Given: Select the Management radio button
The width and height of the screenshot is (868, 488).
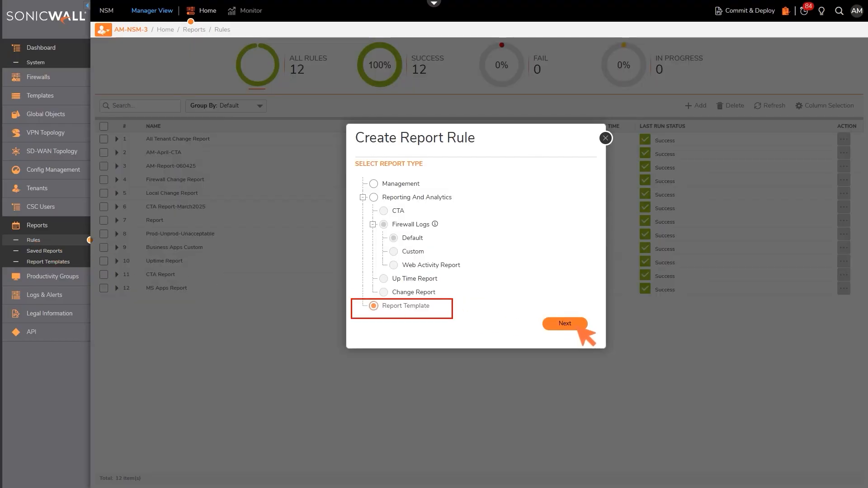Looking at the screenshot, I should point(373,183).
